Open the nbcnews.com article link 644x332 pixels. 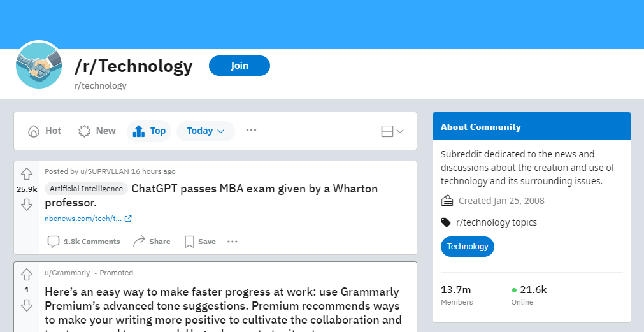tap(88, 219)
